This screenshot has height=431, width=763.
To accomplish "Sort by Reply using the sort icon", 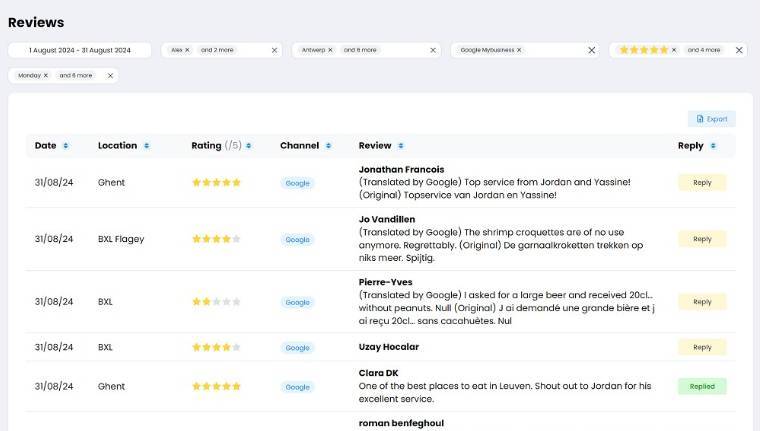I will coord(713,146).
